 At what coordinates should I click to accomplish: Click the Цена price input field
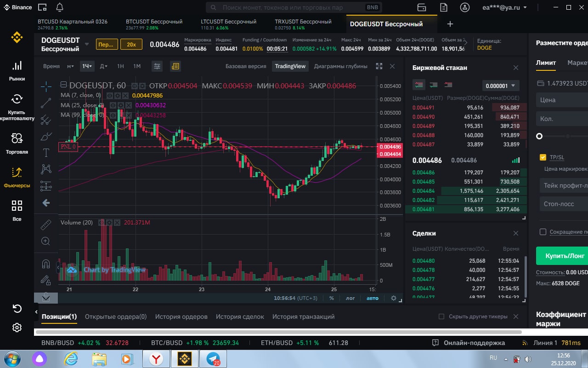click(562, 100)
